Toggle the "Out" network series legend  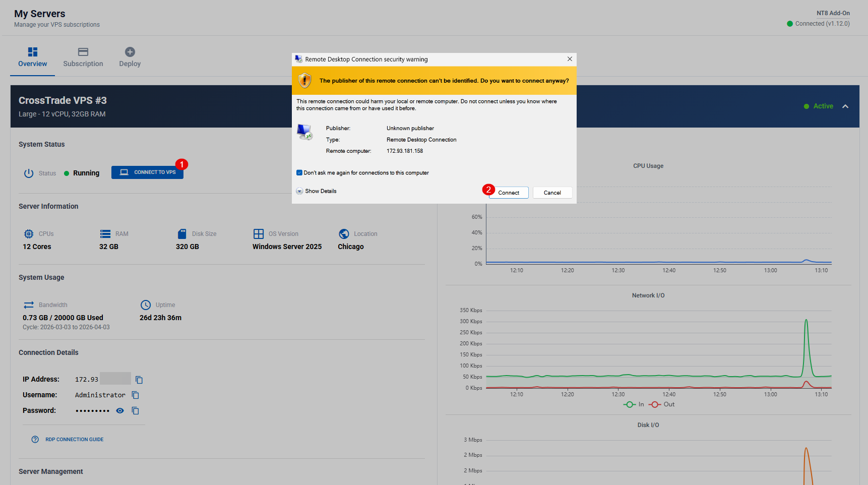click(661, 404)
